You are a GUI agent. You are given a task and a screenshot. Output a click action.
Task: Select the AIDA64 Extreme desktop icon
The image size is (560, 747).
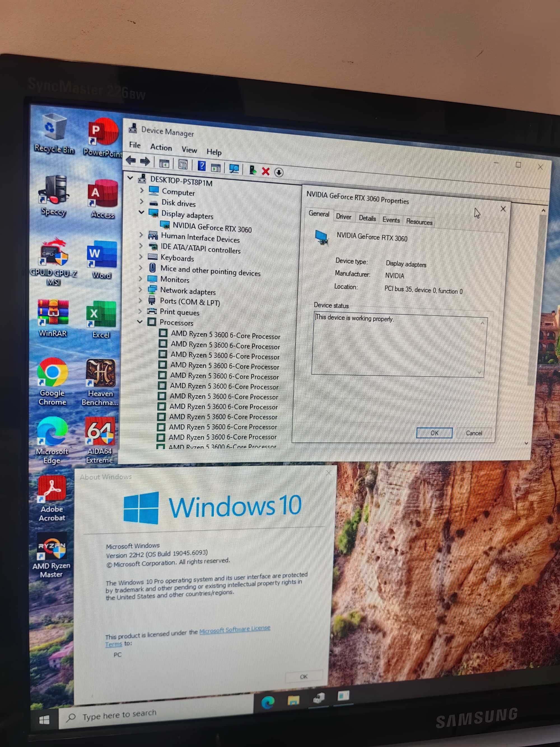point(100,440)
